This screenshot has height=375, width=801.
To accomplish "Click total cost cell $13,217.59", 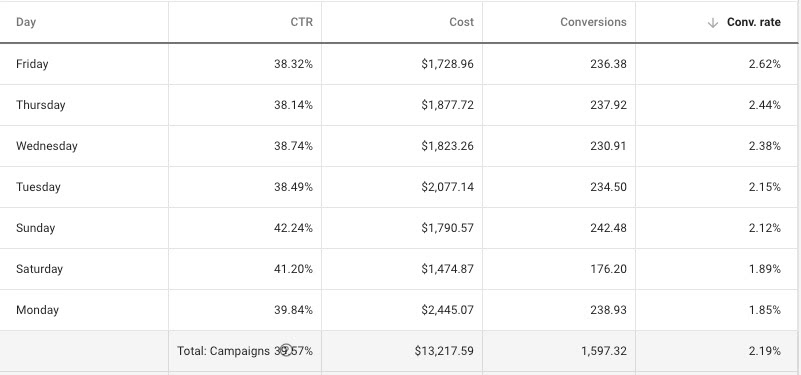I will point(444,351).
